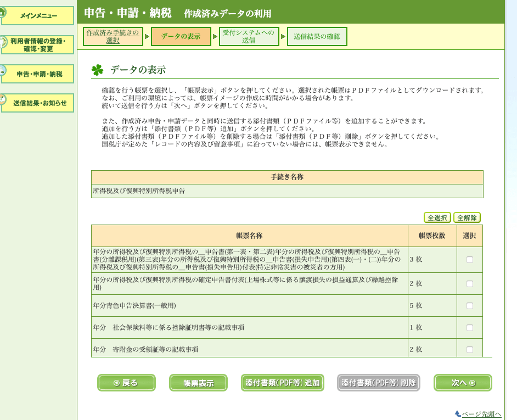Click the house icon on メインメニュー

[3, 13]
